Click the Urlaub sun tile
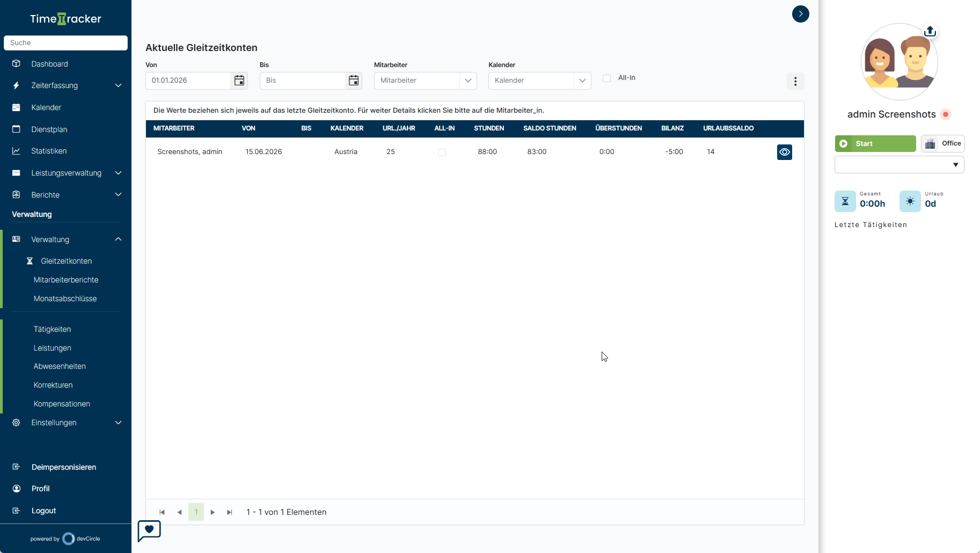The width and height of the screenshot is (980, 553). (910, 201)
